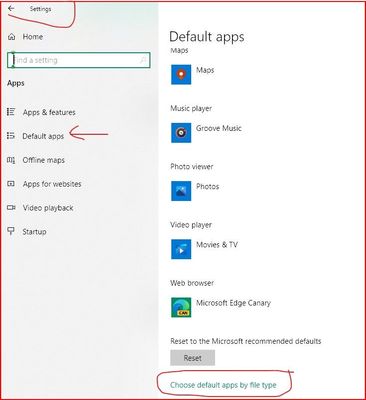Focus the Find a setting search box
This screenshot has height=400, width=366.
(79, 60)
